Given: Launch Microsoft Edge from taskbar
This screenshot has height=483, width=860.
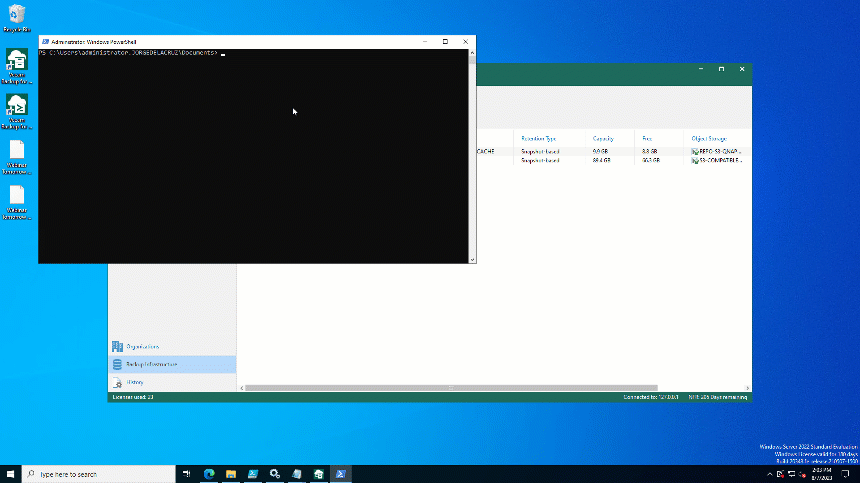Looking at the screenshot, I should (x=209, y=474).
